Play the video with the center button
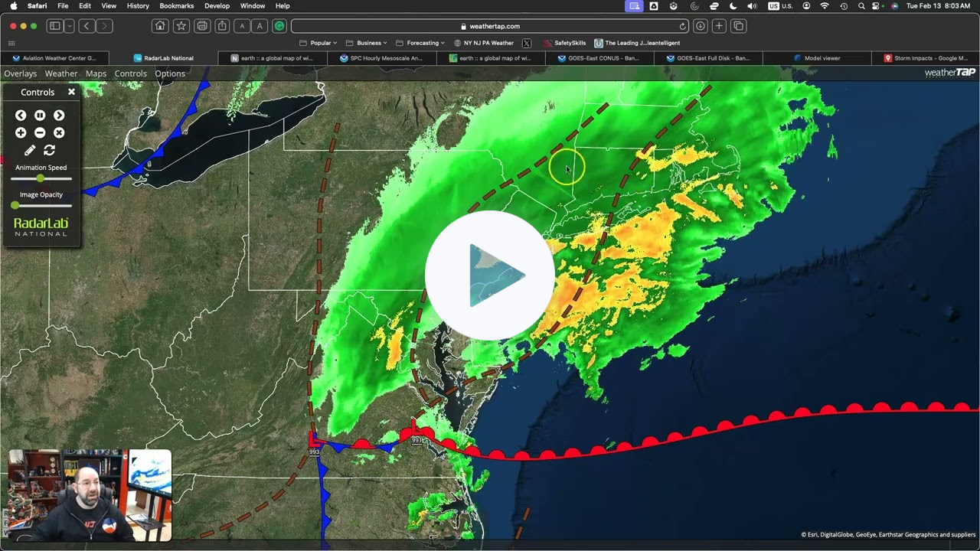Image resolution: width=980 pixels, height=551 pixels. pyautogui.click(x=490, y=275)
